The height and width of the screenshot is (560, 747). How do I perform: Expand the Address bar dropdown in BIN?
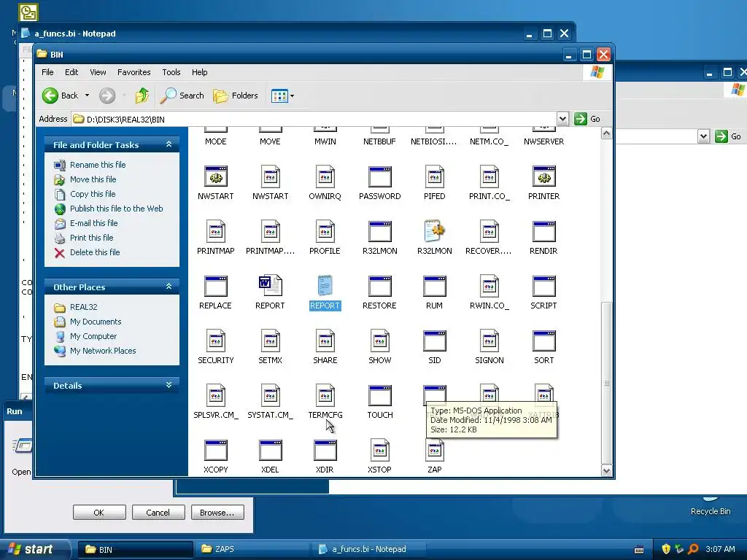[562, 119]
